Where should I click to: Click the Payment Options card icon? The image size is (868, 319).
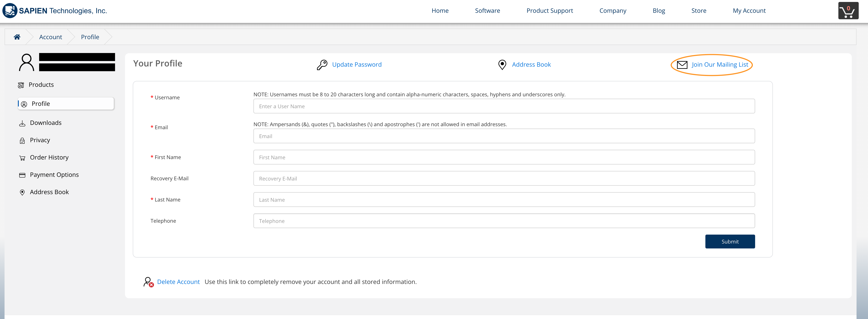(22, 175)
